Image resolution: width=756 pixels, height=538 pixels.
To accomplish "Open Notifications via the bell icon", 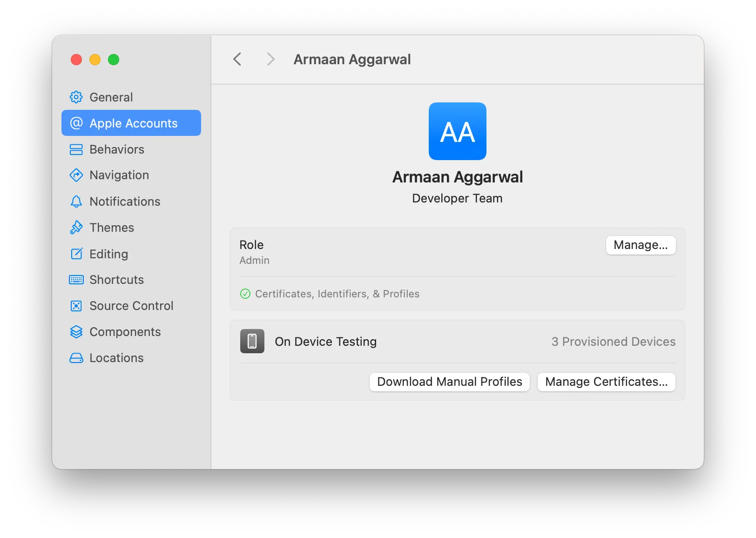I will (76, 202).
